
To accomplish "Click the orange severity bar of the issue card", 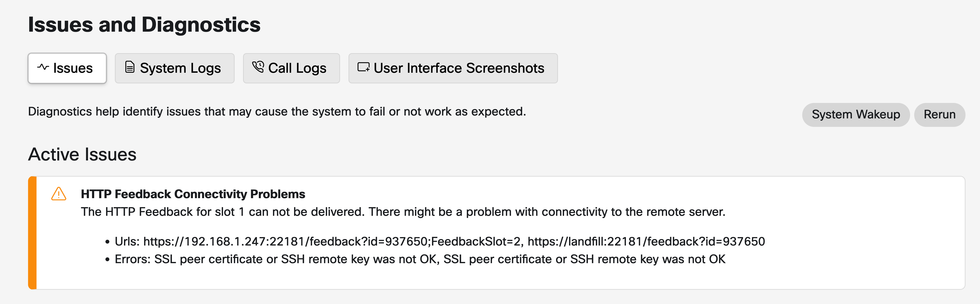I will (x=32, y=232).
